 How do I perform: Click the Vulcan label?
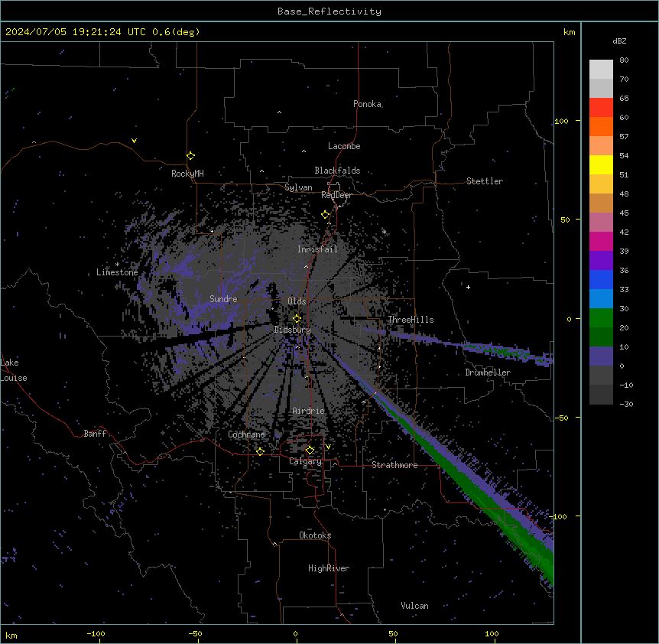pos(415,606)
